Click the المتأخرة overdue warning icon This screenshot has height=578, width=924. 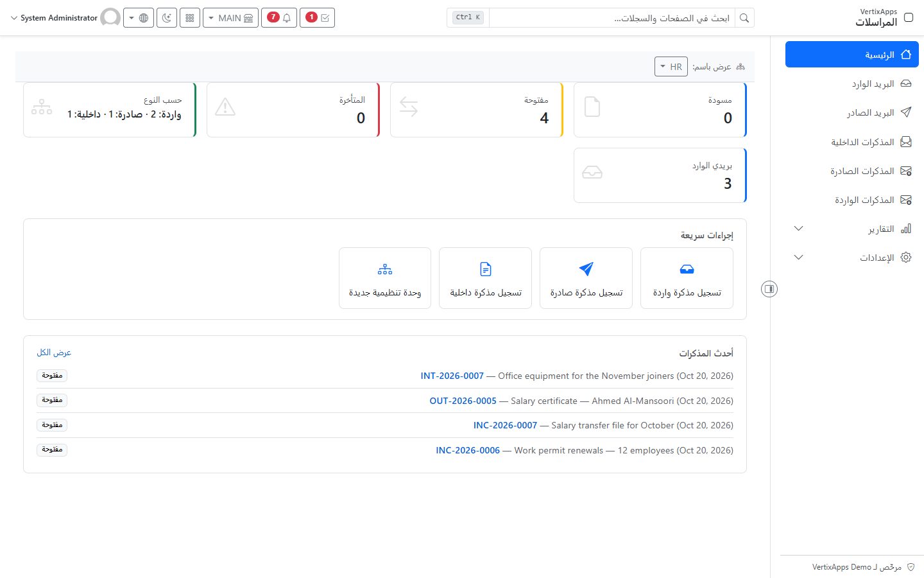pyautogui.click(x=225, y=107)
